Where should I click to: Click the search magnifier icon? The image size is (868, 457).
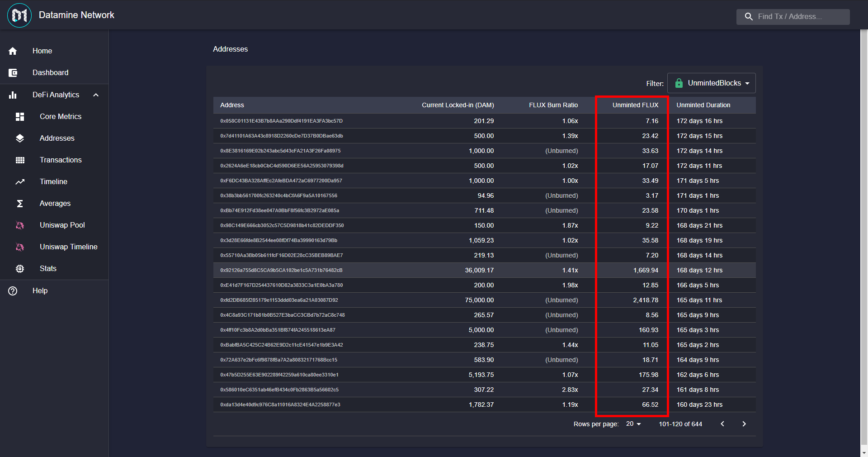(749, 17)
